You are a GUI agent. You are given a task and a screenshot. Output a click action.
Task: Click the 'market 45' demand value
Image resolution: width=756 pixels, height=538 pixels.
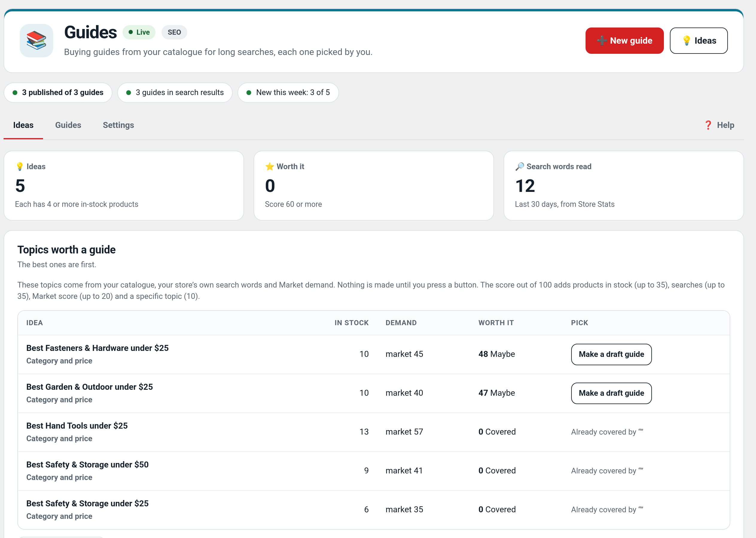coord(404,354)
